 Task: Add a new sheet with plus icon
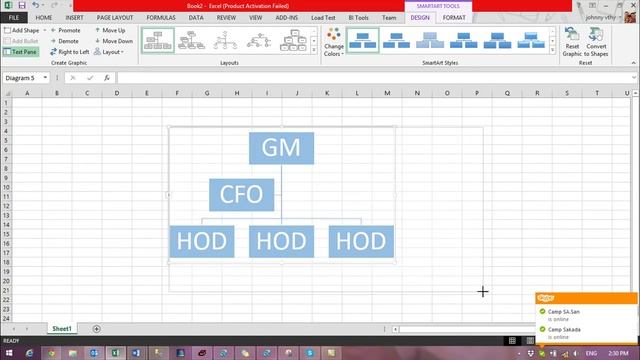pyautogui.click(x=96, y=329)
